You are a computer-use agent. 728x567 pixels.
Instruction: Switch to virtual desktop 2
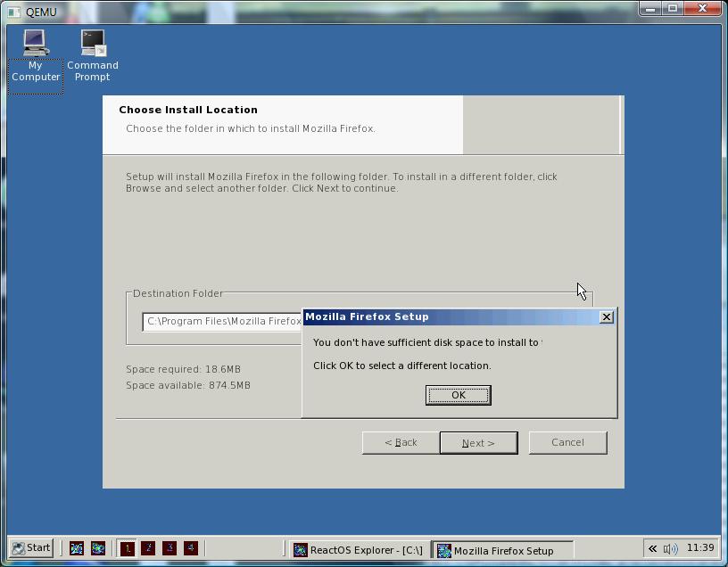pyautogui.click(x=148, y=548)
